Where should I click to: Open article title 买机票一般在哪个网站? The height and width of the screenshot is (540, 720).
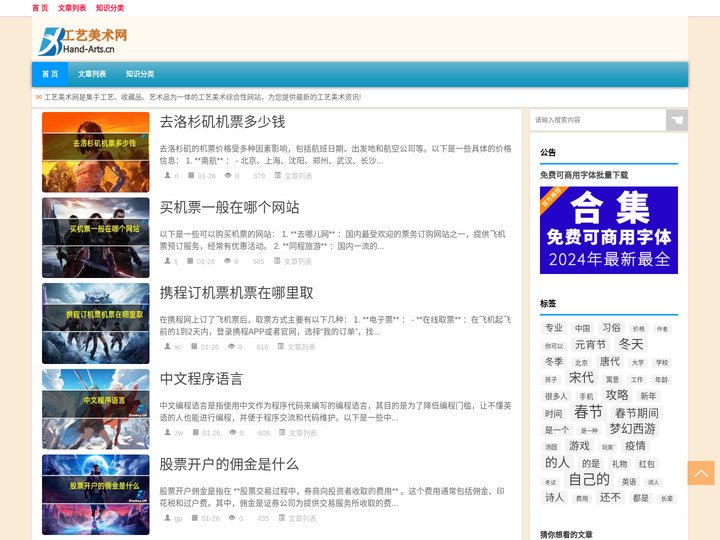230,208
